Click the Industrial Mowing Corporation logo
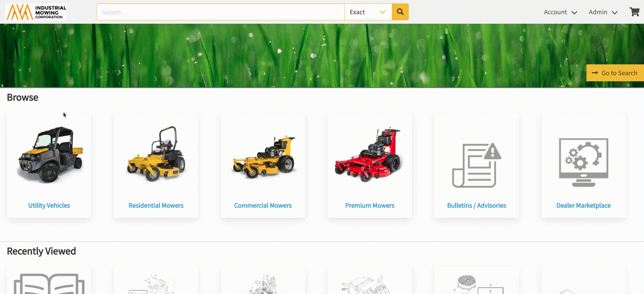Viewport: 644px width, 294px height. click(36, 12)
